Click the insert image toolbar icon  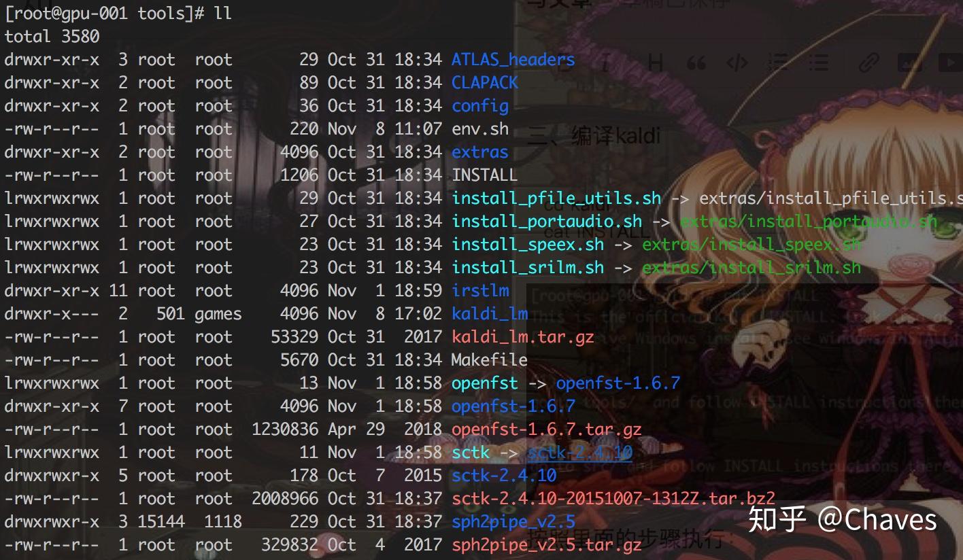point(909,64)
